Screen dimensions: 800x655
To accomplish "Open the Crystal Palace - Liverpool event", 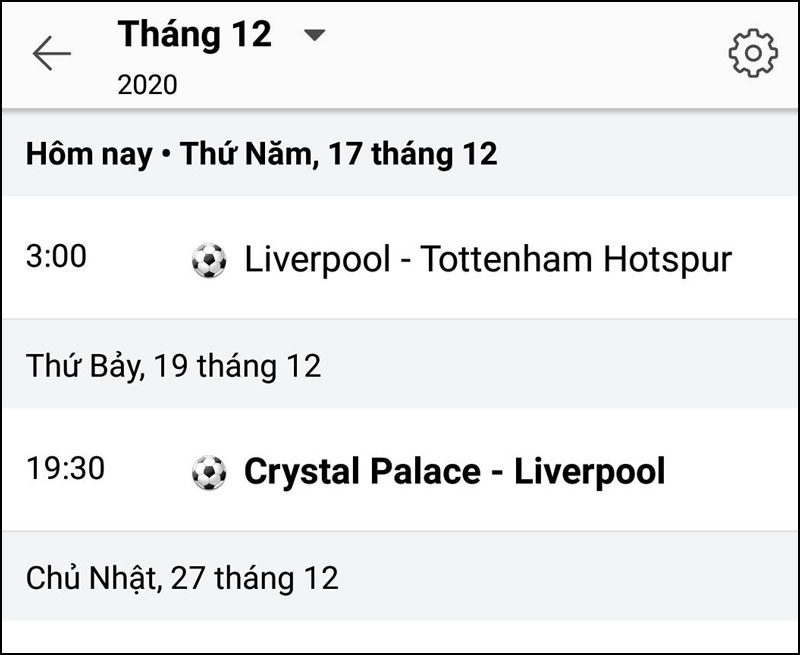I will [455, 471].
